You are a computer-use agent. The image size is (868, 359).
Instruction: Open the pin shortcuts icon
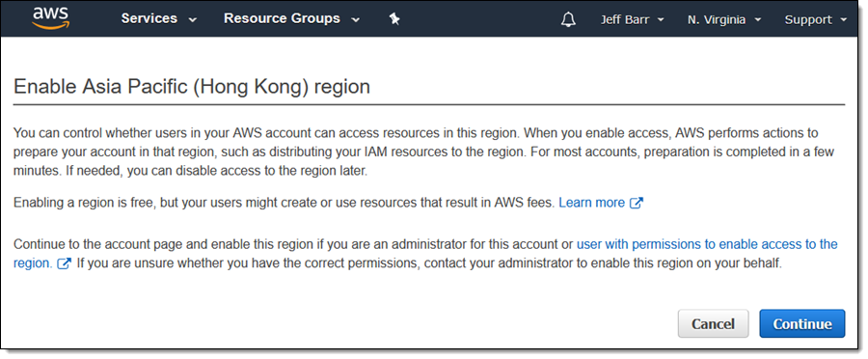point(394,19)
